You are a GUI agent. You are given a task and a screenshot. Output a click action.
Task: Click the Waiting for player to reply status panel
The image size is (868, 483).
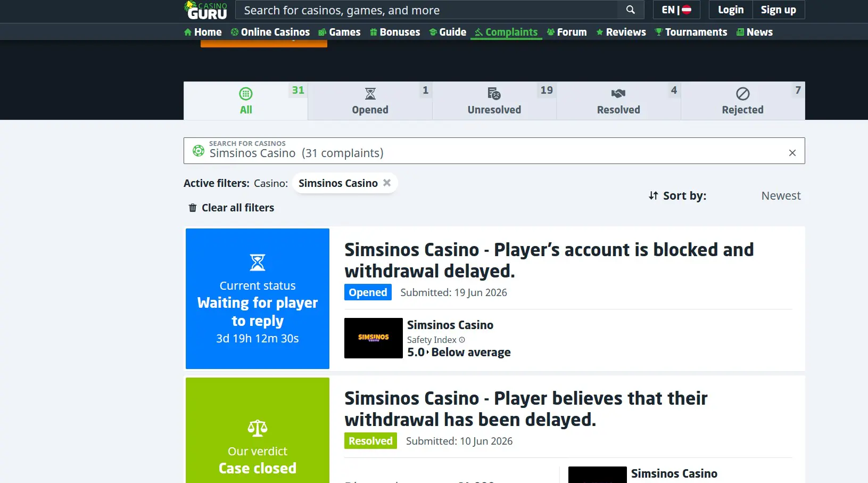tap(258, 299)
